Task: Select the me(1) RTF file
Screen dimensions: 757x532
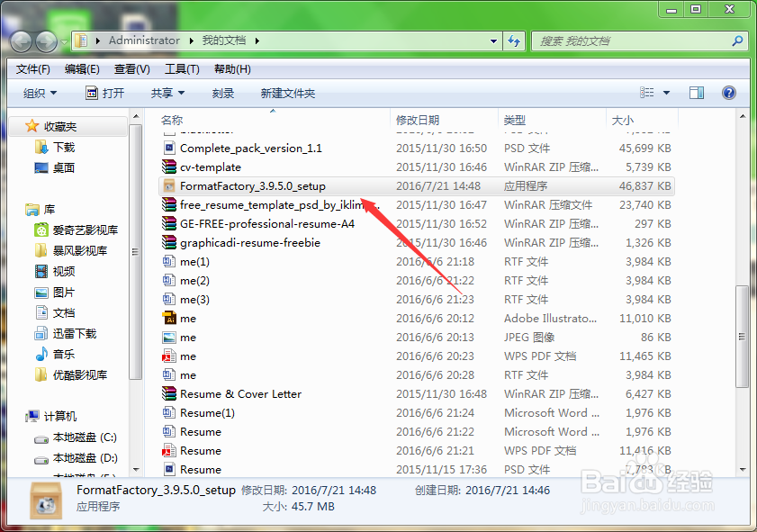Action: click(x=416, y=261)
